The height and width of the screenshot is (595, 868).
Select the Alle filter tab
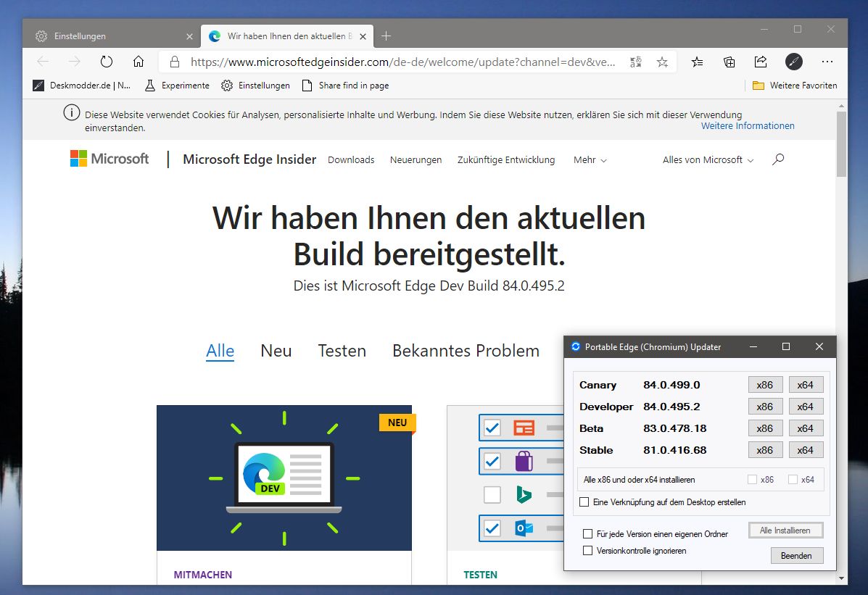pyautogui.click(x=220, y=351)
